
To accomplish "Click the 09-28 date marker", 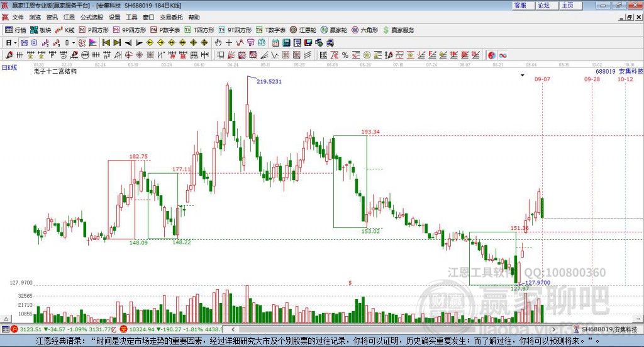I will tap(592, 79).
